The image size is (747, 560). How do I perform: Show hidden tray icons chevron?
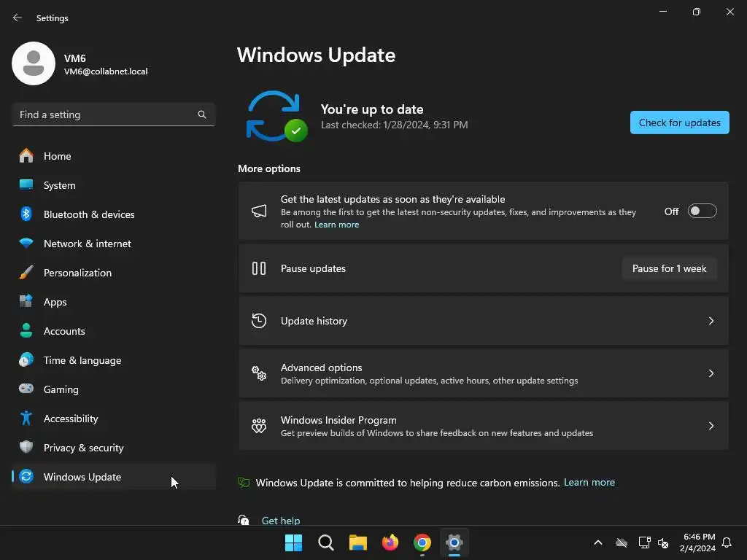pos(598,542)
